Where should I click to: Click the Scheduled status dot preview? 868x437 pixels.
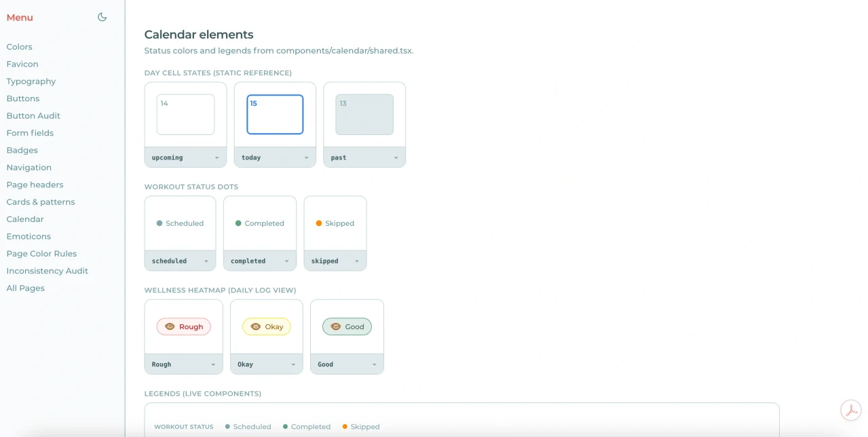click(x=180, y=223)
